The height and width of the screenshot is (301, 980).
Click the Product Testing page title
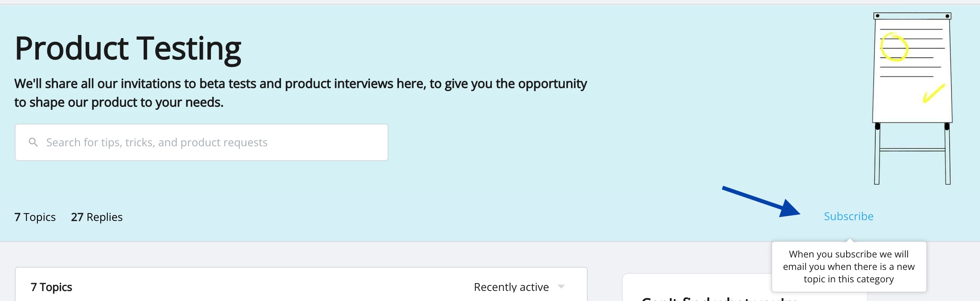click(128, 49)
